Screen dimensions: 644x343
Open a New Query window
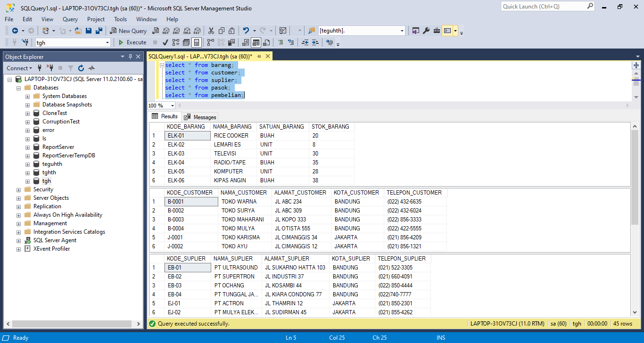pos(127,31)
